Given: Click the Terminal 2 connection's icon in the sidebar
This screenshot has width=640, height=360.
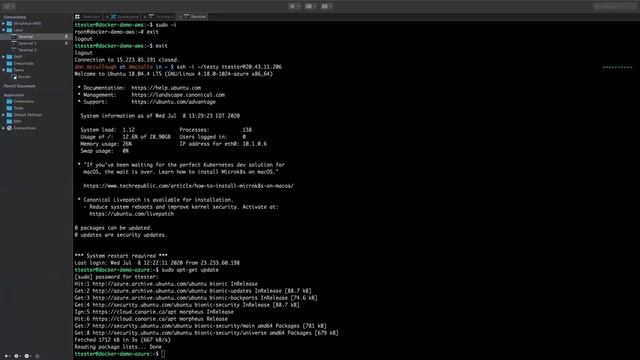Looking at the screenshot, I should click(14, 43).
